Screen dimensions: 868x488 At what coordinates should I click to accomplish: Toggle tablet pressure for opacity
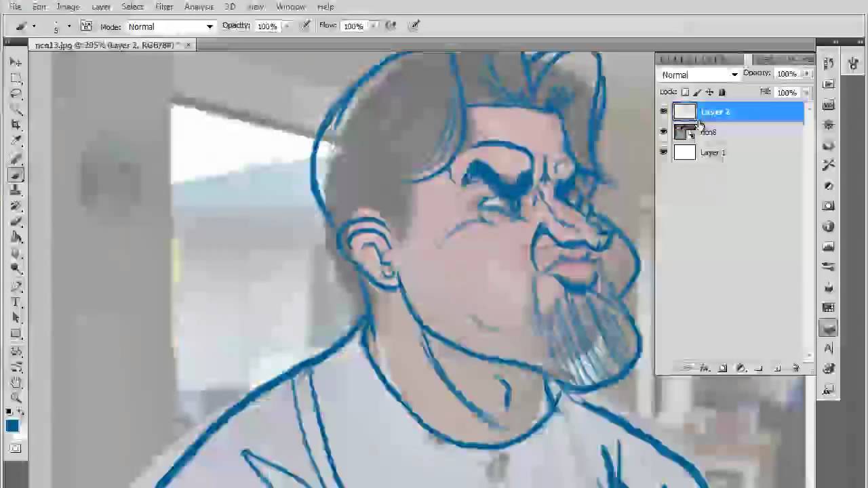click(x=305, y=26)
